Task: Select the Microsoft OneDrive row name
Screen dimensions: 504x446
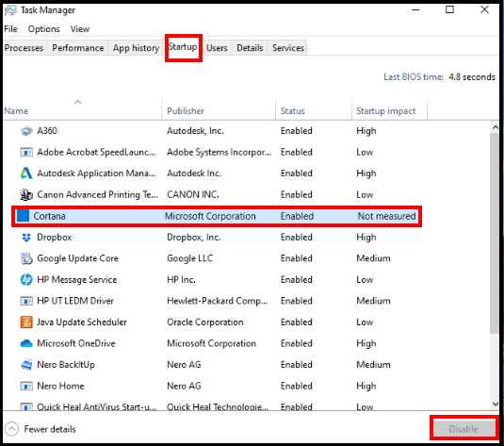Action: tap(76, 343)
